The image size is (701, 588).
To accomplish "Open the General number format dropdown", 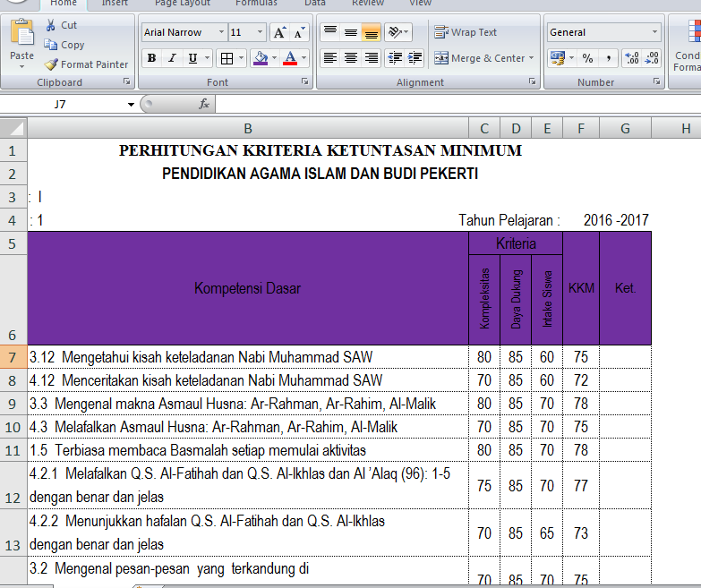I will coord(655,32).
